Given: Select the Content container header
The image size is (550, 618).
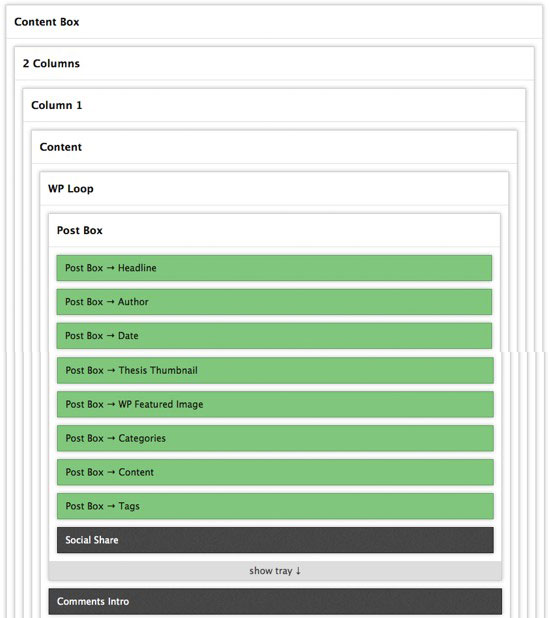Looking at the screenshot, I should point(274,147).
